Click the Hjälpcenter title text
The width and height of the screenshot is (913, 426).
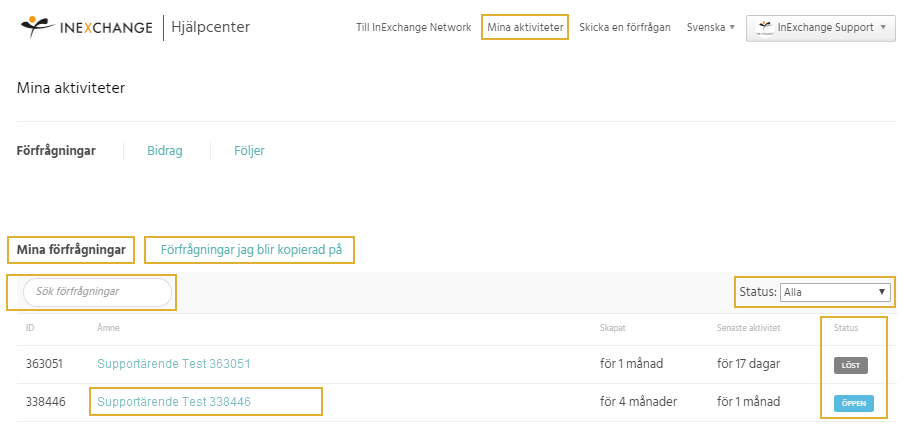coord(211,27)
